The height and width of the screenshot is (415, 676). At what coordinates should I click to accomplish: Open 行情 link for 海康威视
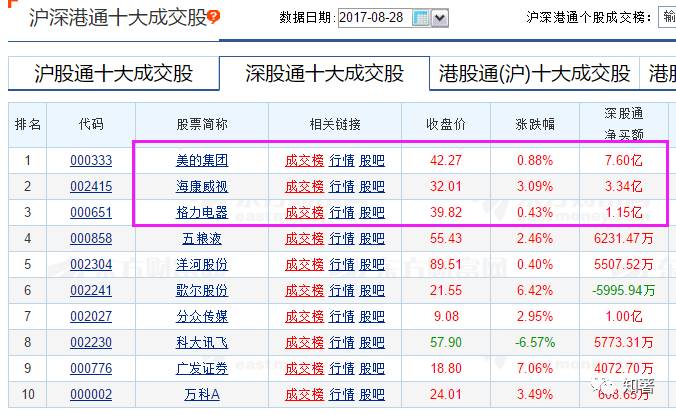(x=341, y=187)
